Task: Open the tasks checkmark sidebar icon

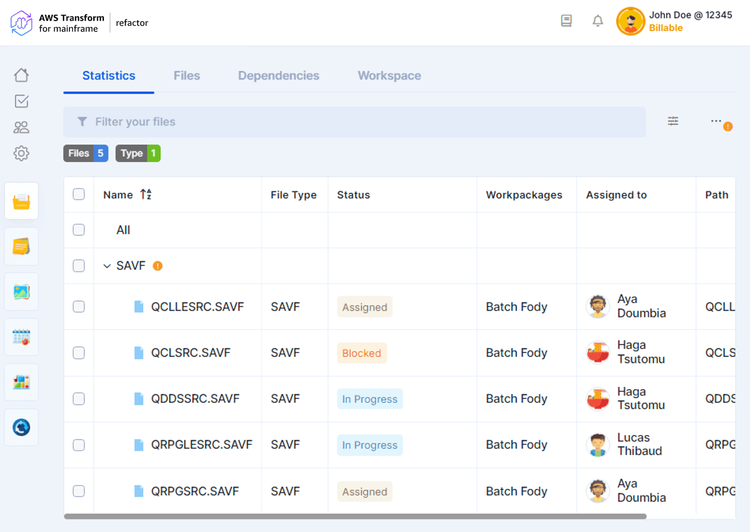Action: coord(21,101)
